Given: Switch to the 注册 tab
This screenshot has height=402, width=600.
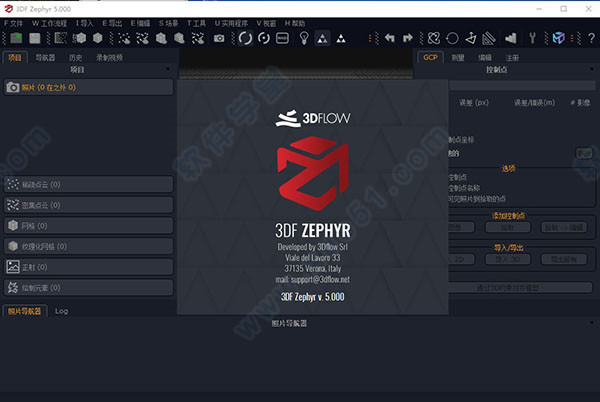Looking at the screenshot, I should tap(512, 57).
